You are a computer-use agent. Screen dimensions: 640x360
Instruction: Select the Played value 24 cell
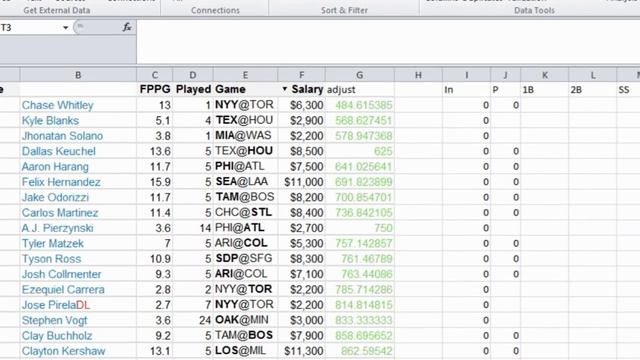pos(193,320)
